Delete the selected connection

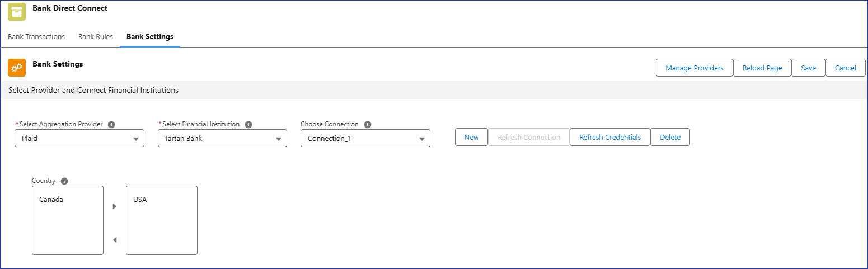point(670,137)
